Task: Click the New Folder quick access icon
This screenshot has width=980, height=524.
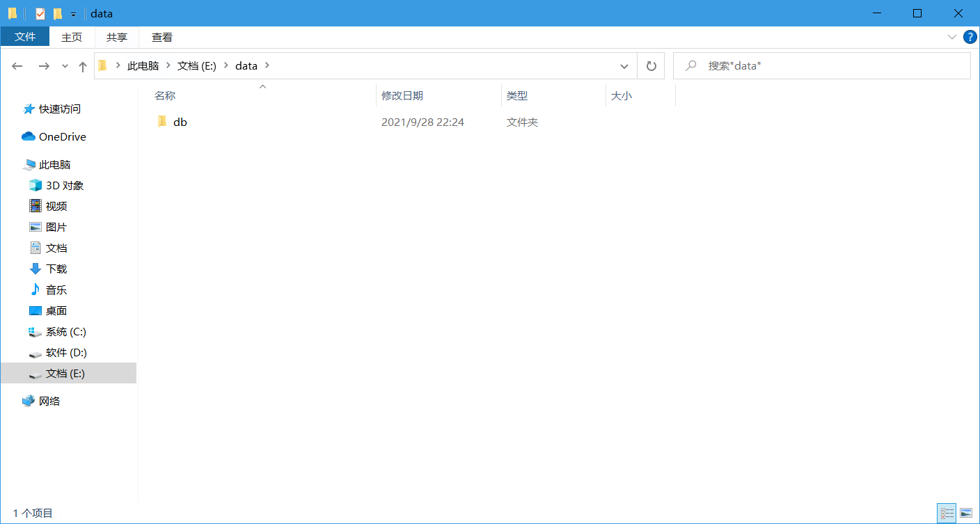Action: [x=58, y=14]
